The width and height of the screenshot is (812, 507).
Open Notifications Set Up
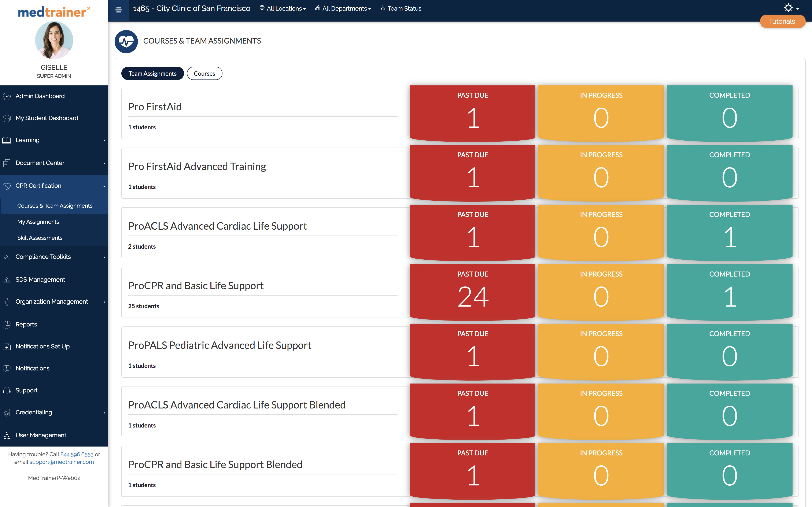click(x=42, y=346)
